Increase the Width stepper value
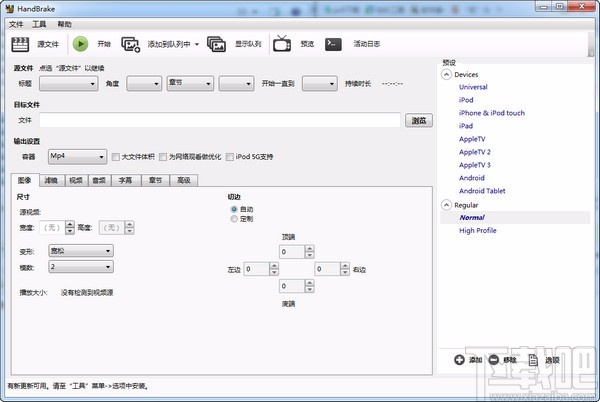Screen dimensions: 600x402 tap(70, 225)
